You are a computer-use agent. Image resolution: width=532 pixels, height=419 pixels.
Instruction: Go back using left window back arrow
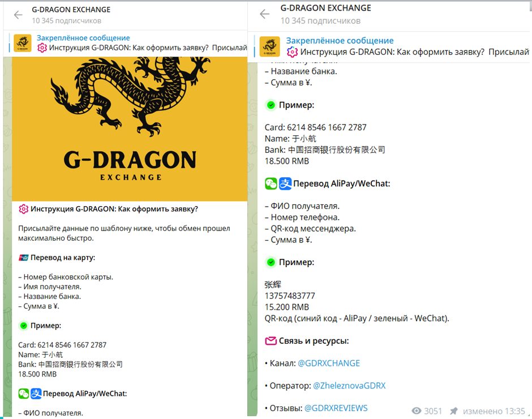[x=18, y=15]
